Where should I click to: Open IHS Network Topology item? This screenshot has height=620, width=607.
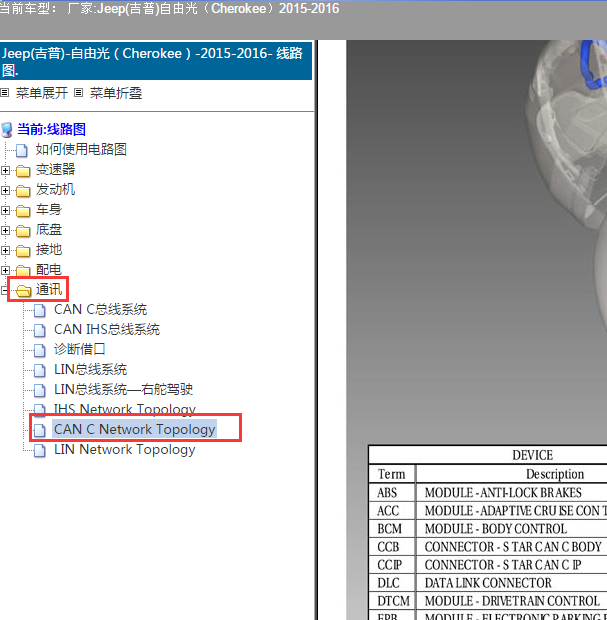125,409
